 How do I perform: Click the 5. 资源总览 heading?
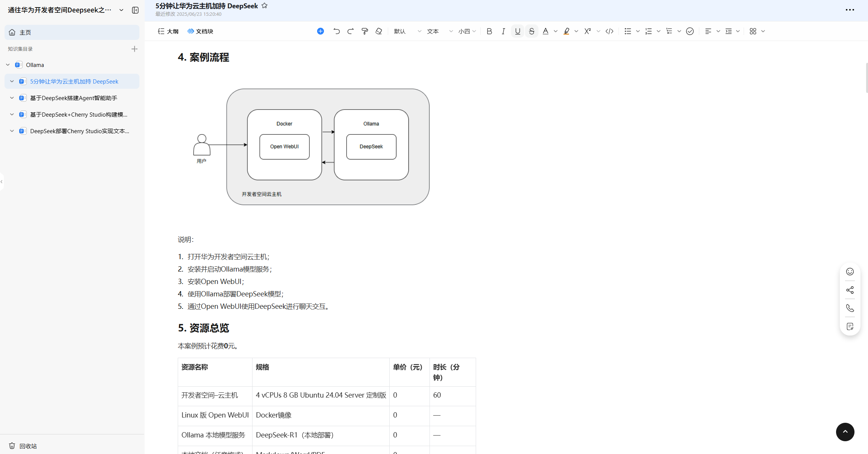point(203,328)
